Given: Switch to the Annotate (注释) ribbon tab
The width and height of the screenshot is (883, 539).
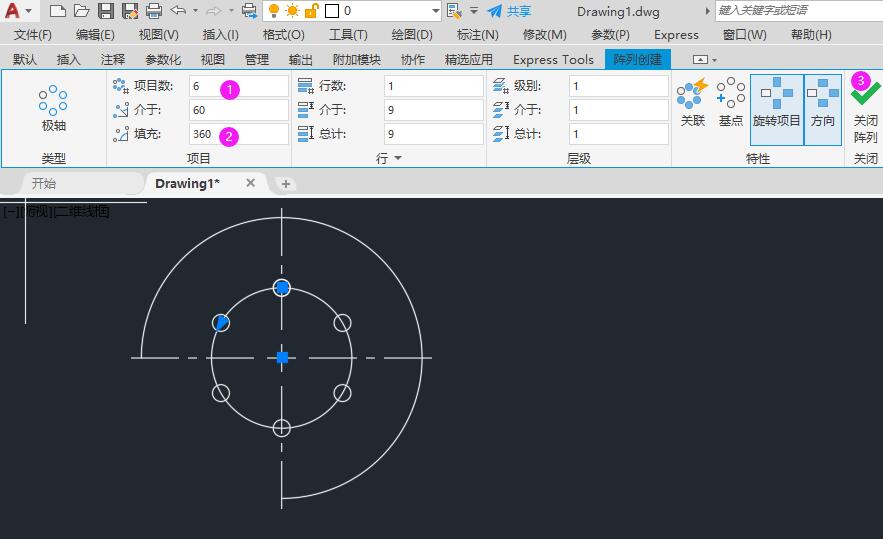Looking at the screenshot, I should pos(113,59).
